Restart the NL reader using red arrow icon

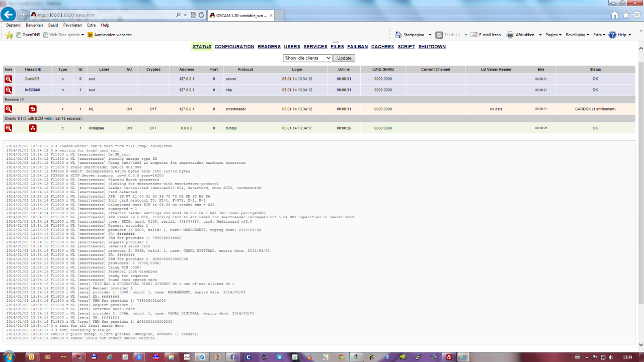(x=33, y=109)
